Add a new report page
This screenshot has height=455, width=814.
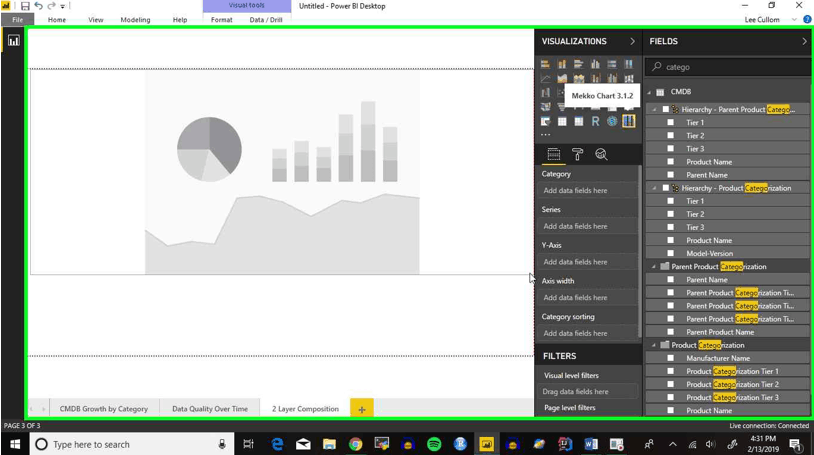coord(362,409)
